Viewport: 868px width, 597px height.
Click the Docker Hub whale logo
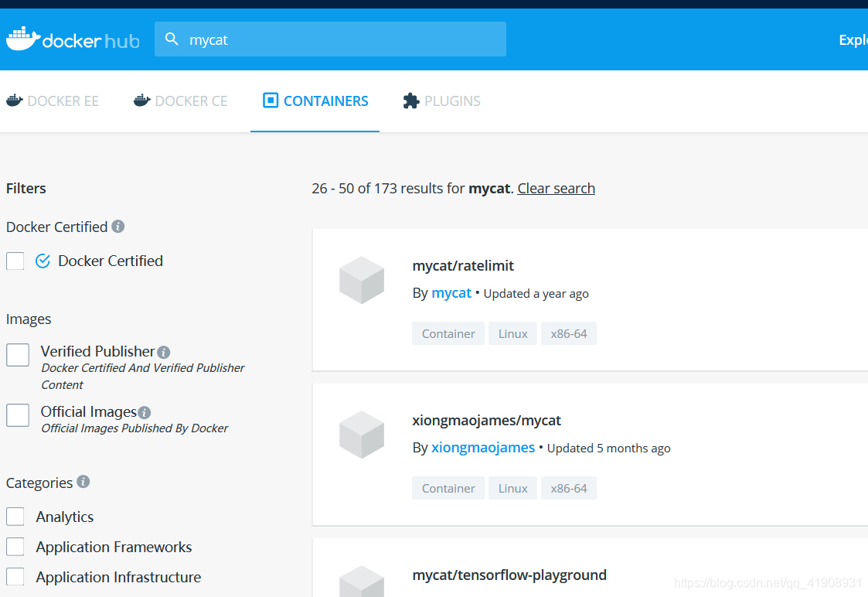(23, 39)
